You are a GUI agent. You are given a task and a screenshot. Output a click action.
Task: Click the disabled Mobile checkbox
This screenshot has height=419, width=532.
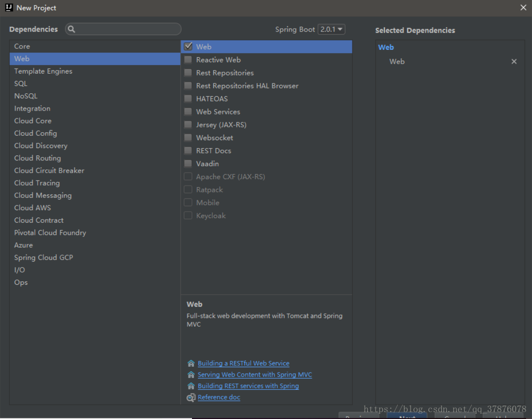188,202
